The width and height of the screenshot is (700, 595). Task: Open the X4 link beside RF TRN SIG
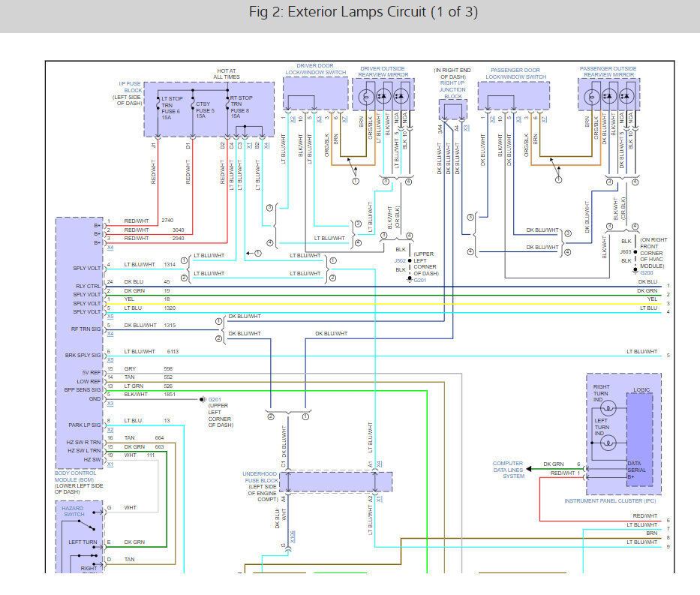tap(110, 334)
